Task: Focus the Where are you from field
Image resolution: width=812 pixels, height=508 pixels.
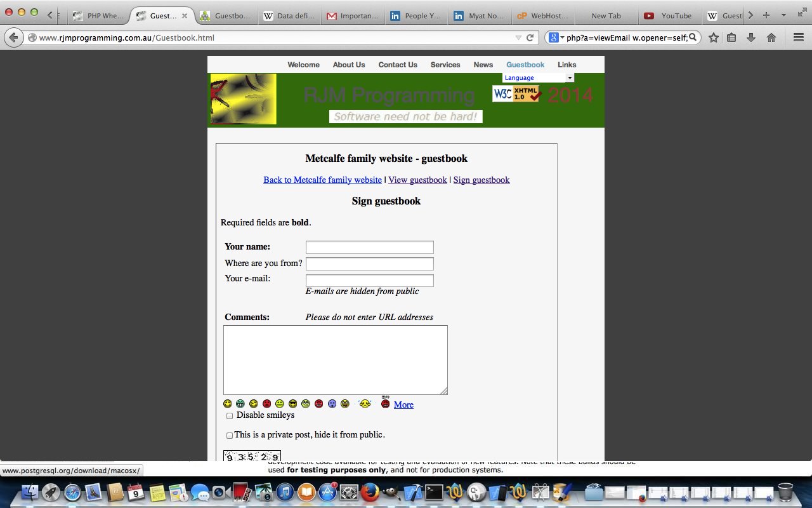Action: pos(370,264)
